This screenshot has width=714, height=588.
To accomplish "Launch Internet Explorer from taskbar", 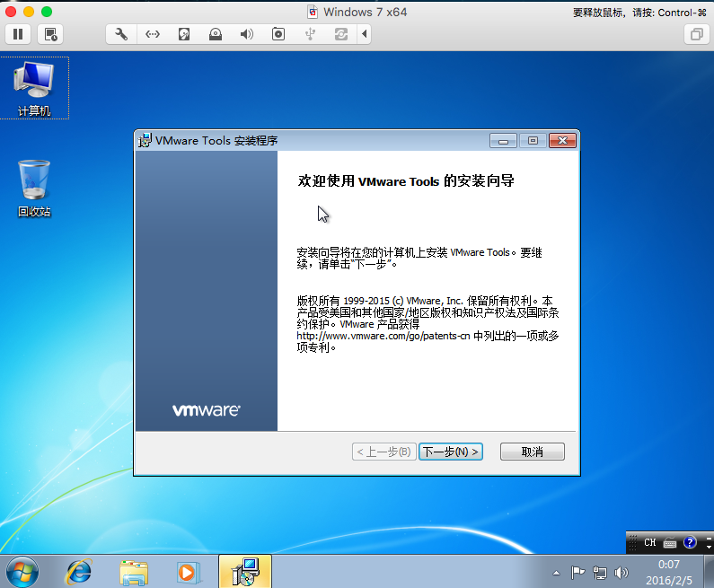I will point(79,572).
